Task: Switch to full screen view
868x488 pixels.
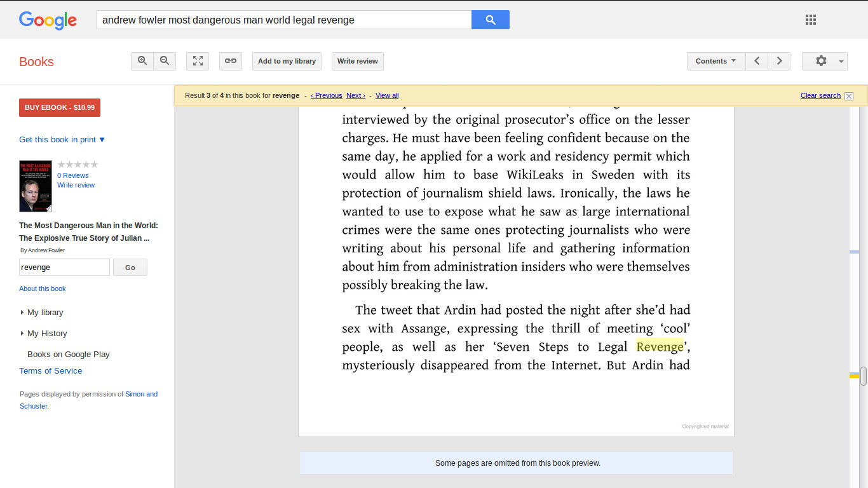Action: pyautogui.click(x=198, y=61)
